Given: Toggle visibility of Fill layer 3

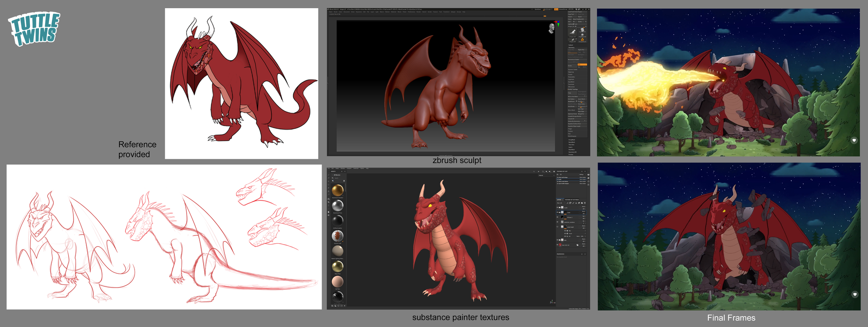Looking at the screenshot, I should [x=557, y=217].
